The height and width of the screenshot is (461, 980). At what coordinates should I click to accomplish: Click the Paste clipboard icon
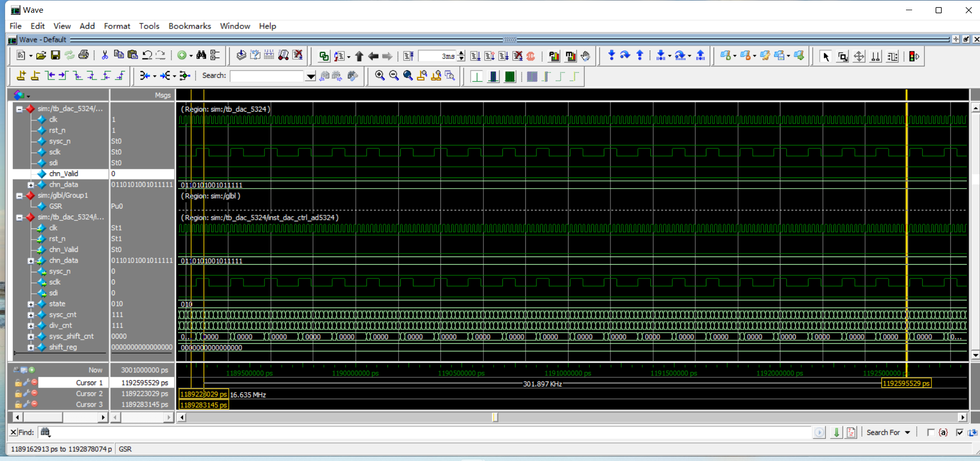pyautogui.click(x=133, y=55)
